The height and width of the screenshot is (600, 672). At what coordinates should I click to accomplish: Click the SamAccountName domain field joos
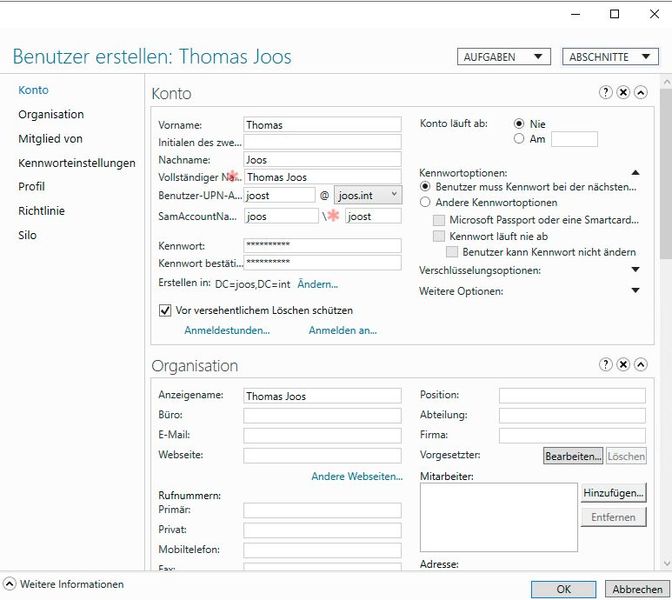click(x=281, y=216)
